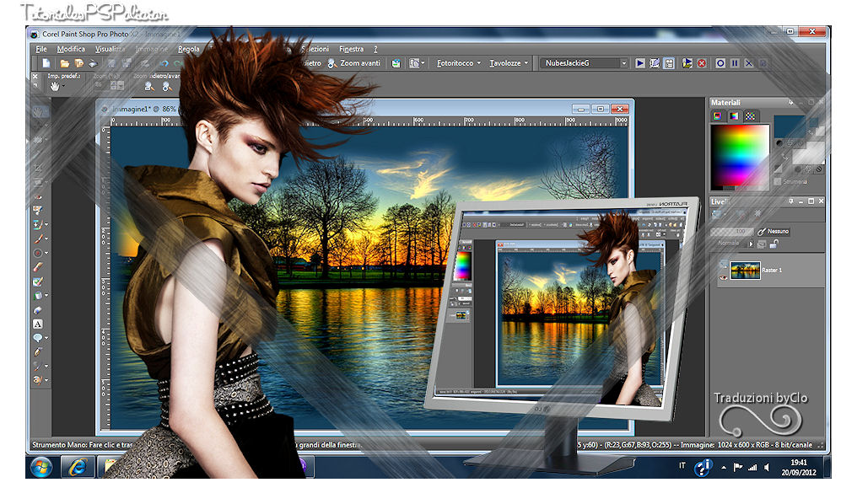Image resolution: width=857 pixels, height=504 pixels.
Task: Stop the running script
Action: tap(702, 63)
